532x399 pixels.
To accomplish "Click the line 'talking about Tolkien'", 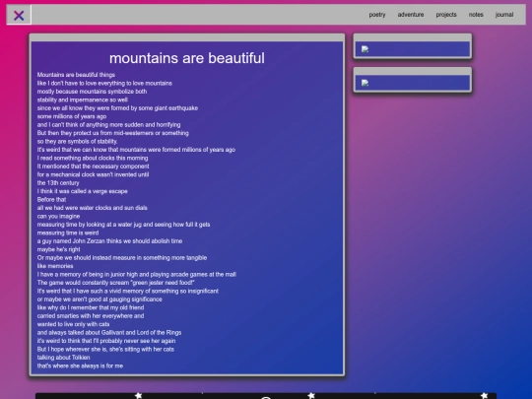I will (x=63, y=358).
